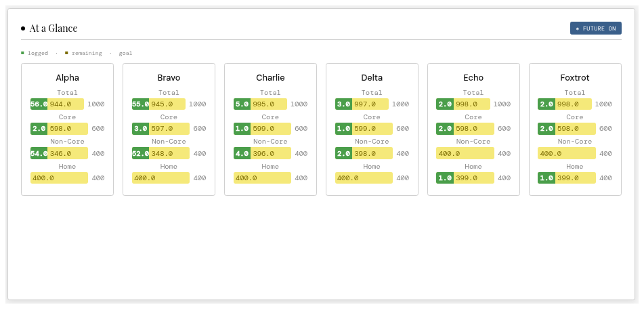Click Charlie's 5.0 Total logged segment
The image size is (644, 309).
pyautogui.click(x=242, y=104)
